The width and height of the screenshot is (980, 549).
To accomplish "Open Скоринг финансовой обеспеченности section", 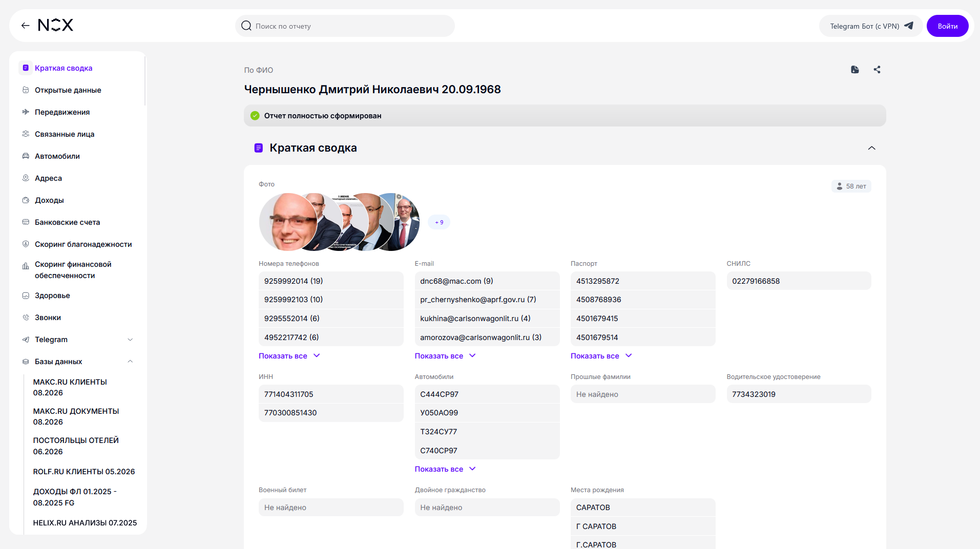I will (x=73, y=270).
